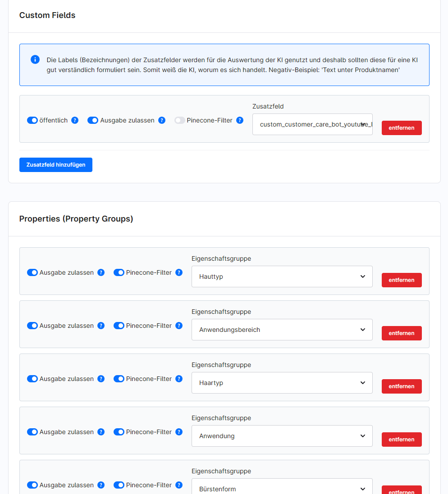Open the help icon beside Ausgabe zulassen for Haartyp

point(101,379)
